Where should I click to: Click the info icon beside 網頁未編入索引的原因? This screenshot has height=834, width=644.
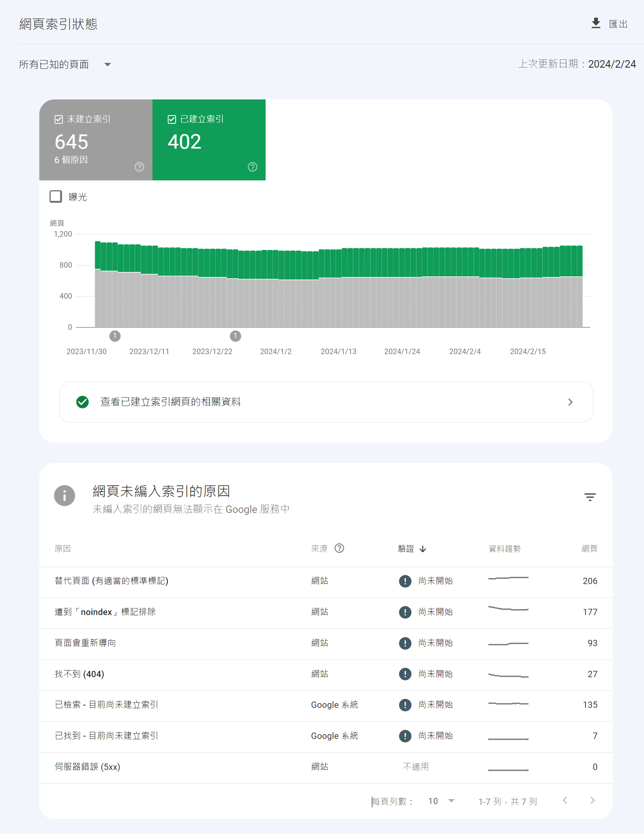pos(64,496)
